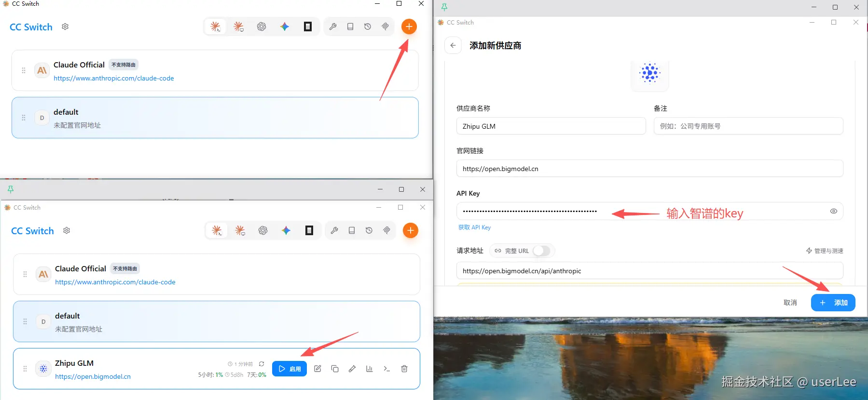Click the 7天: 0% usage text

257,374
